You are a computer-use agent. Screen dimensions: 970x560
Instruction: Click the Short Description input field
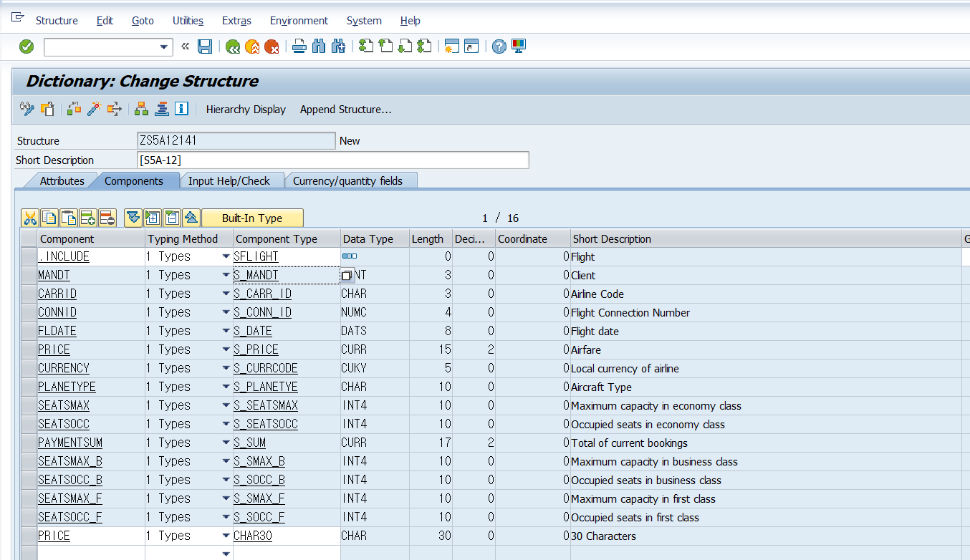(333, 160)
